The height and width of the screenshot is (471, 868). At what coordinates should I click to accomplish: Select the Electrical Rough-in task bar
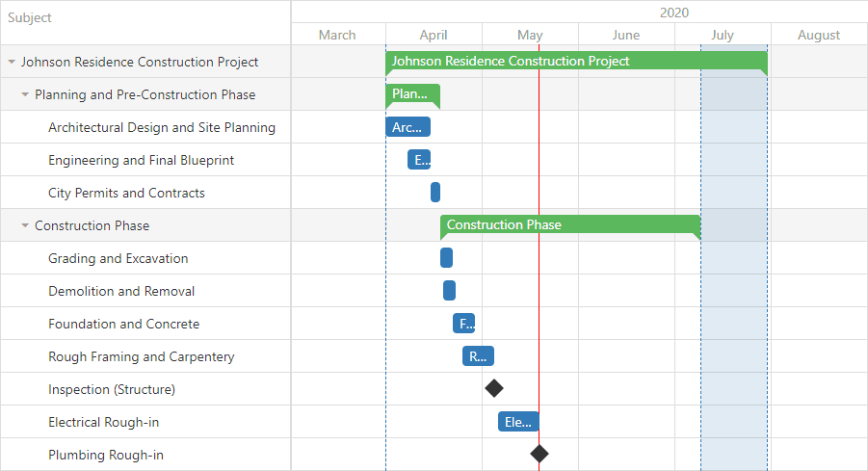pos(518,422)
